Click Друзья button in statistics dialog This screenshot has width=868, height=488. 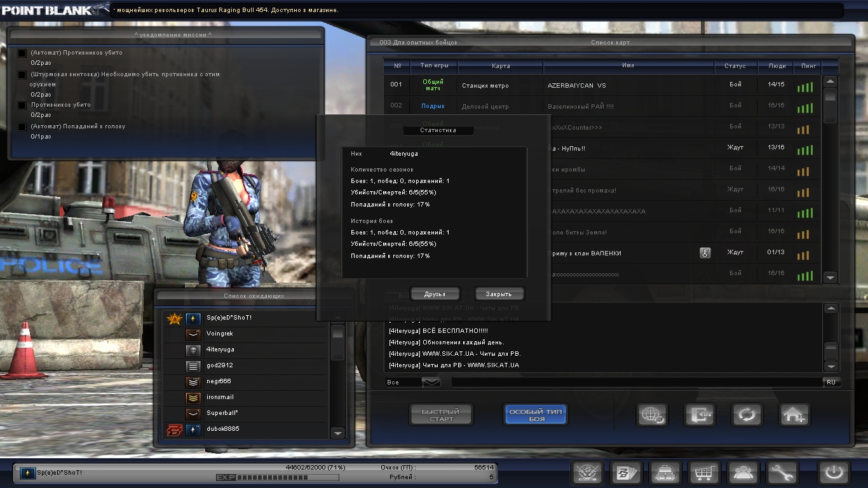pos(435,294)
